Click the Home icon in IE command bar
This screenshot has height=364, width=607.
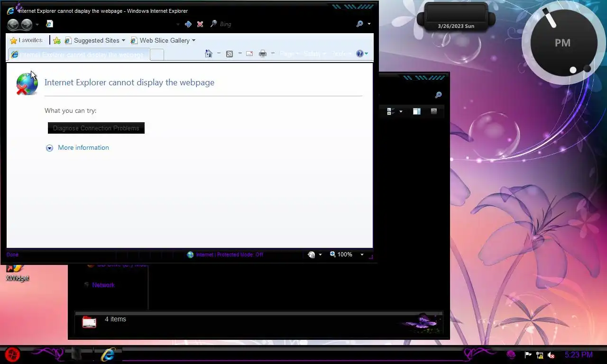[x=208, y=54]
